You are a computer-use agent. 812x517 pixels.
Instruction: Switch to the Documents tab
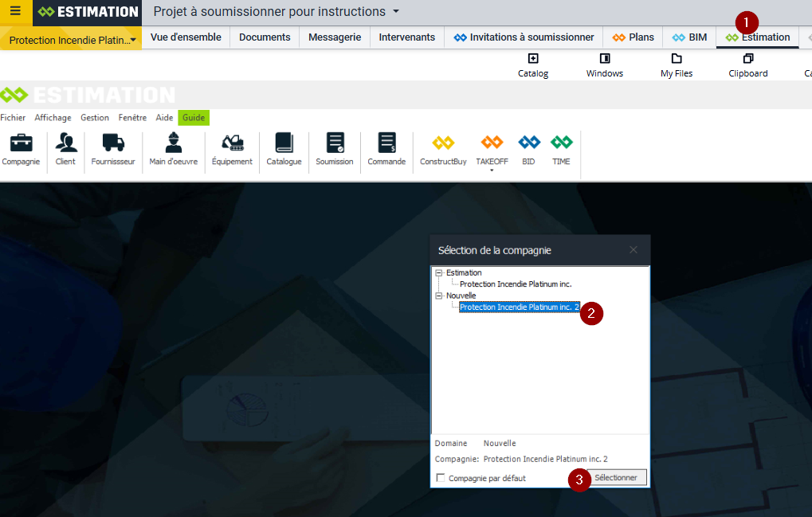pyautogui.click(x=265, y=37)
